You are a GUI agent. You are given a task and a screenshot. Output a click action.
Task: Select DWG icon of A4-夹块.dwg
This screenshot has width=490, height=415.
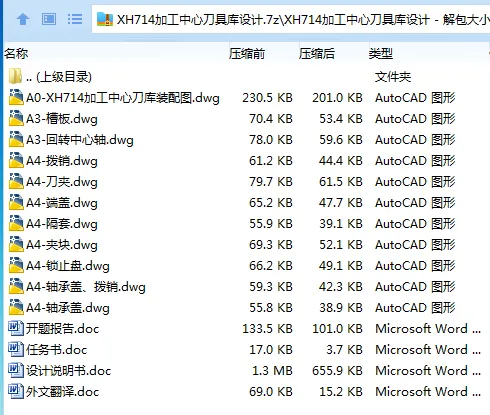click(x=16, y=244)
